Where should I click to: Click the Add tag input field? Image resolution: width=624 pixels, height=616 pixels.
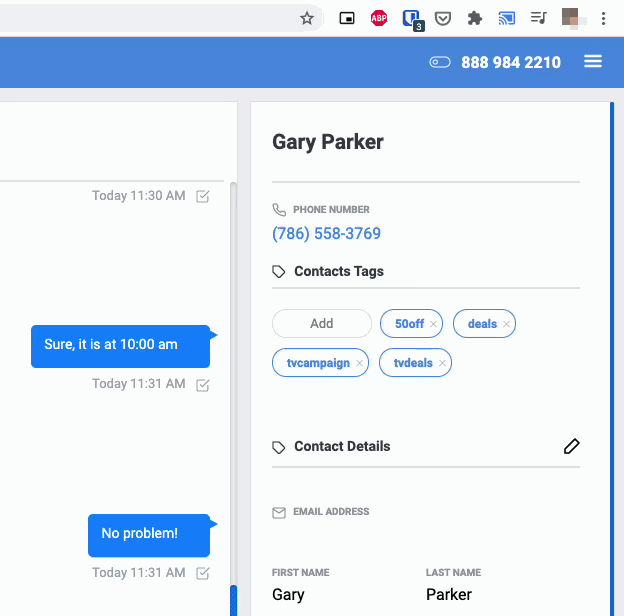click(322, 324)
